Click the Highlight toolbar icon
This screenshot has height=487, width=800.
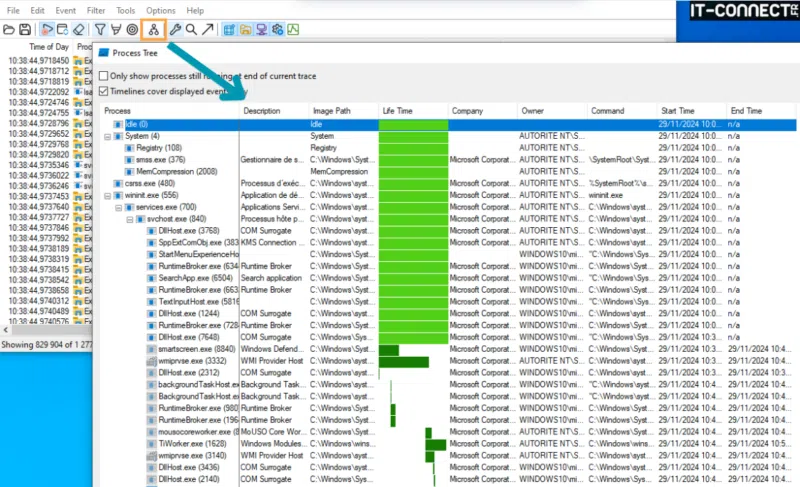[116, 30]
